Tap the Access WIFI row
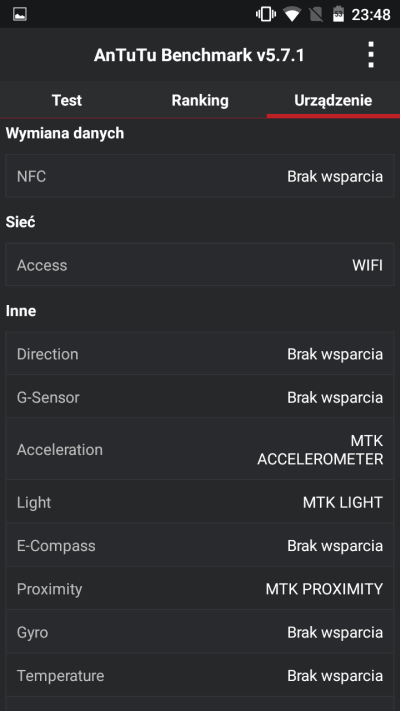 pyautogui.click(x=200, y=265)
